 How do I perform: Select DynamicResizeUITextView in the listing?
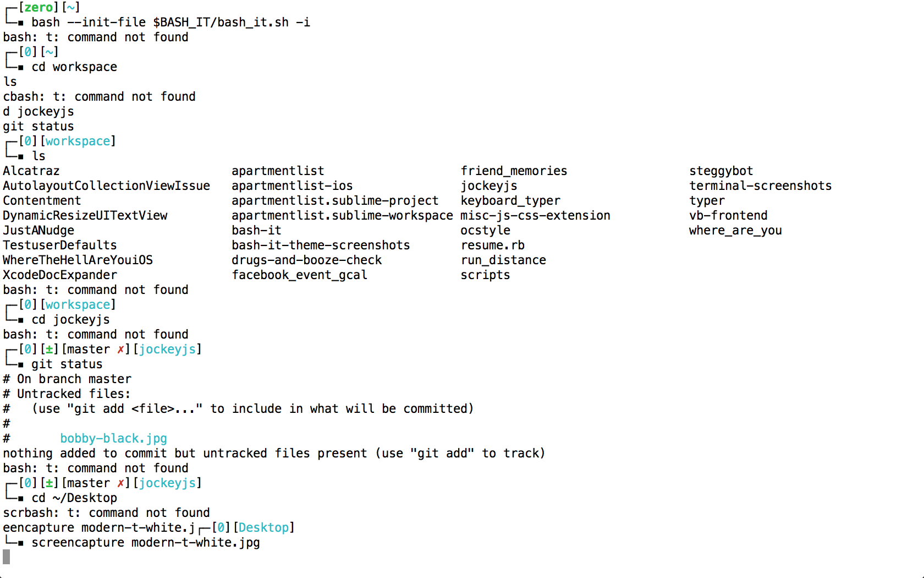(x=85, y=216)
